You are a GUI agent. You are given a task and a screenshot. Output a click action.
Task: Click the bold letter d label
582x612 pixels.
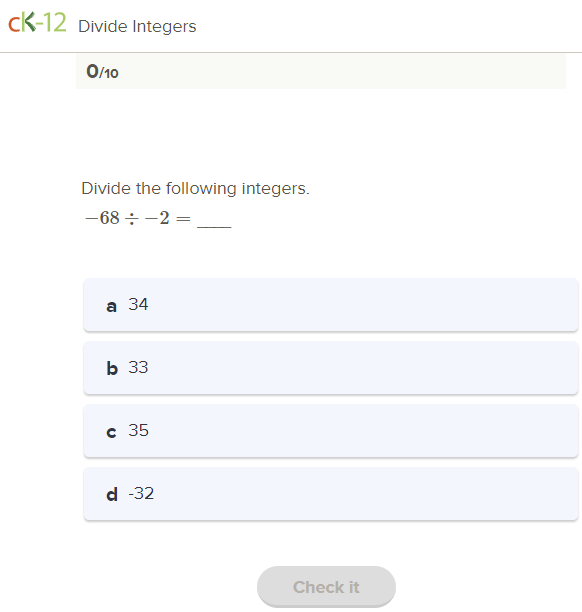[x=112, y=494]
